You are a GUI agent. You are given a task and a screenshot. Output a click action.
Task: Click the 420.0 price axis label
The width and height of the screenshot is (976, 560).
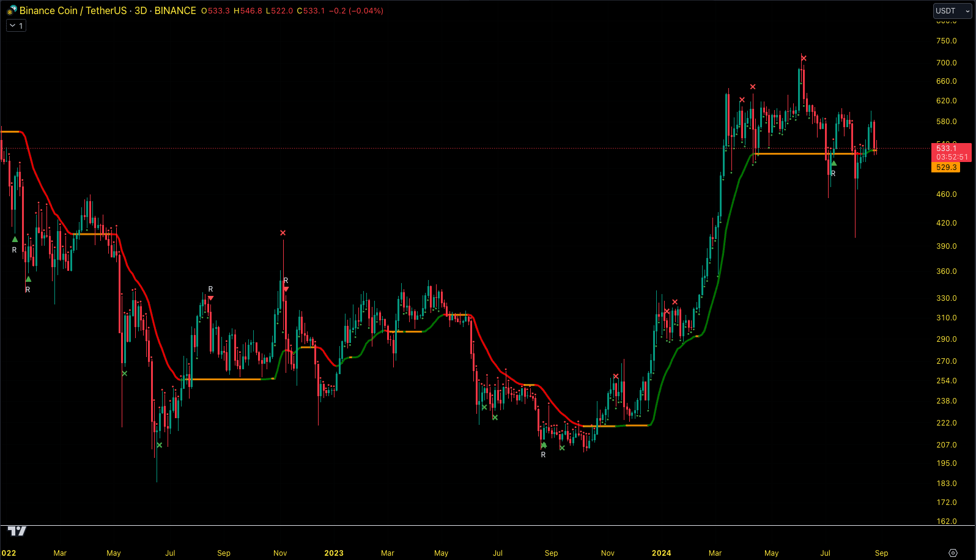click(946, 223)
